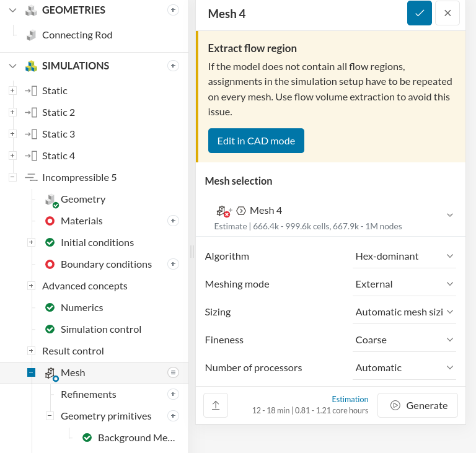Close the Mesh 4 panel

447,13
